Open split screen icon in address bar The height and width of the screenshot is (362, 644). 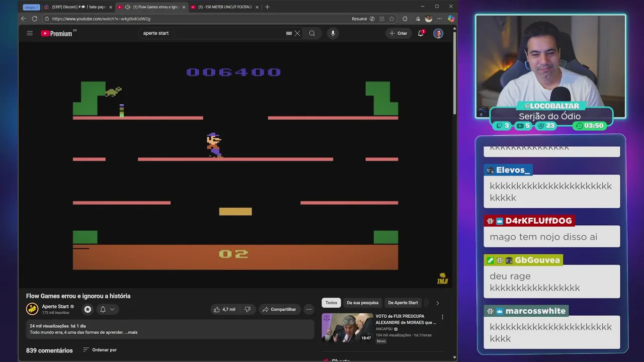382,19
